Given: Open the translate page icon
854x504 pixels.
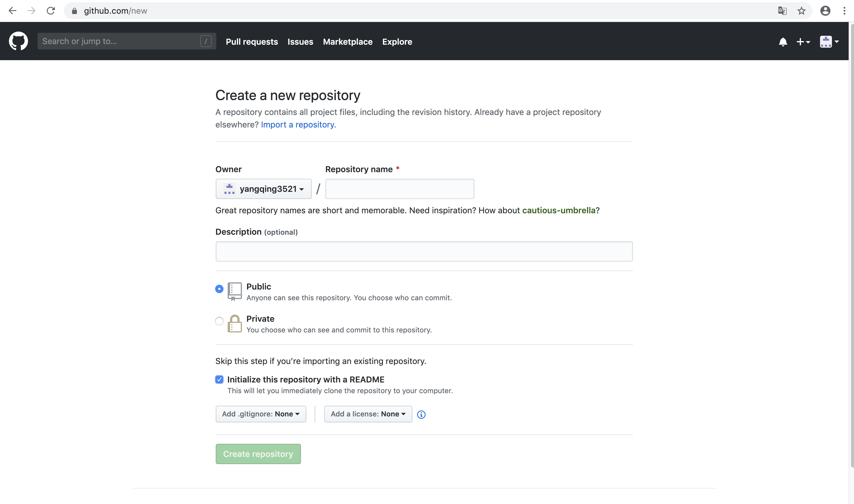Looking at the screenshot, I should point(782,11).
